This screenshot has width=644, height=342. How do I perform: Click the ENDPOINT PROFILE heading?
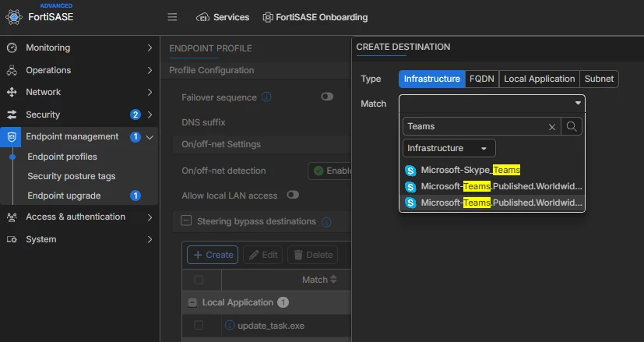click(210, 48)
